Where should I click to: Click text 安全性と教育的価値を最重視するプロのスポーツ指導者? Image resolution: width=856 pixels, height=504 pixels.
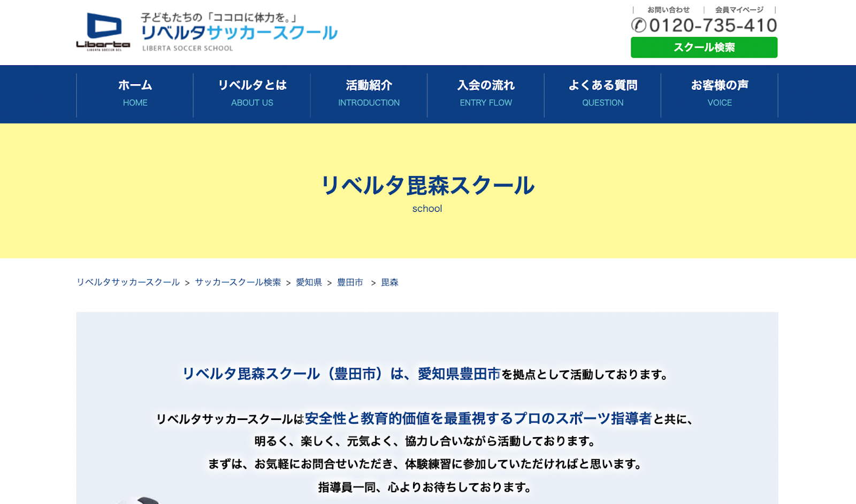478,418
